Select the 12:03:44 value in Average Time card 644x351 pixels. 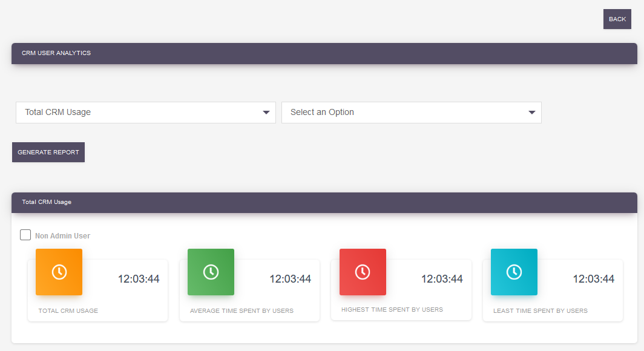tap(291, 279)
